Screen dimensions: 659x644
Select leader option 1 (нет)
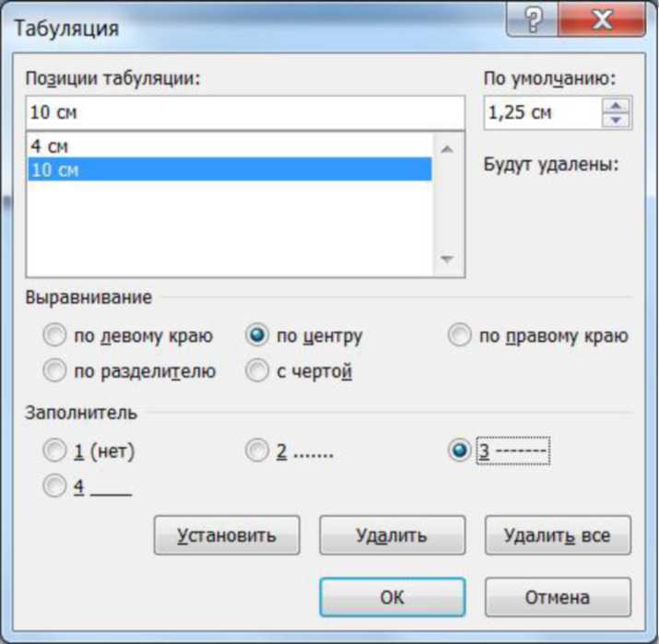click(56, 451)
